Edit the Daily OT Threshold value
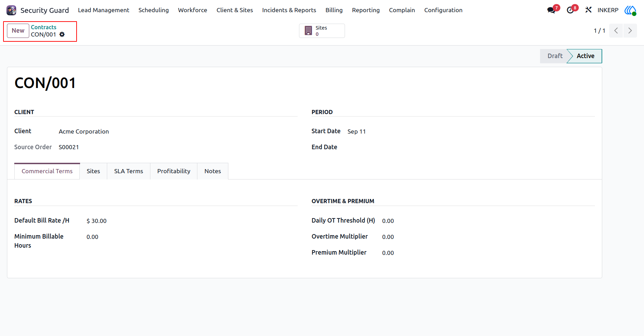The width and height of the screenshot is (644, 336). coord(388,221)
